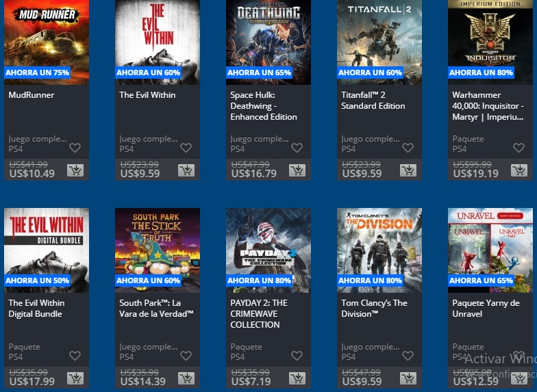Toggle wishlist heart for Titanfall 2
This screenshot has height=392, width=537.
408,148
